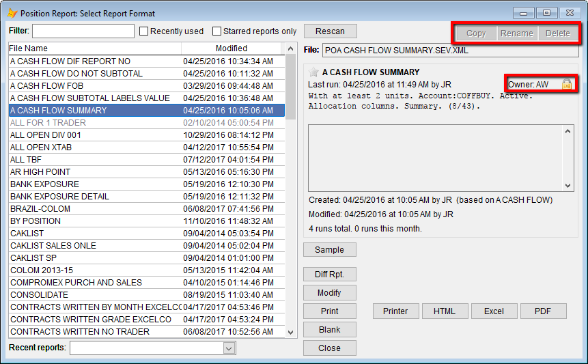Select report BRAZIL-COLOM
This screenshot has width=588, height=364.
click(147, 209)
